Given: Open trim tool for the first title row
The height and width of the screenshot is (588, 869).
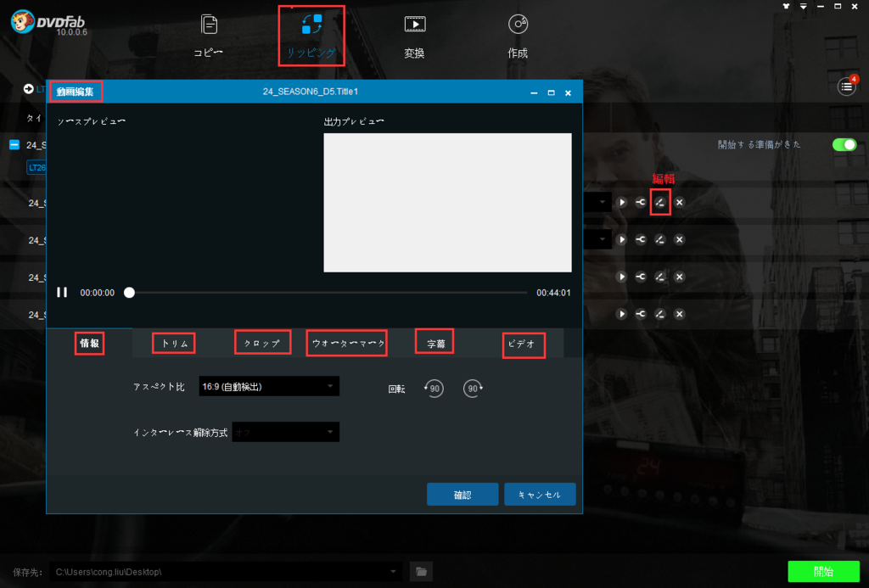Looking at the screenshot, I should point(641,202).
